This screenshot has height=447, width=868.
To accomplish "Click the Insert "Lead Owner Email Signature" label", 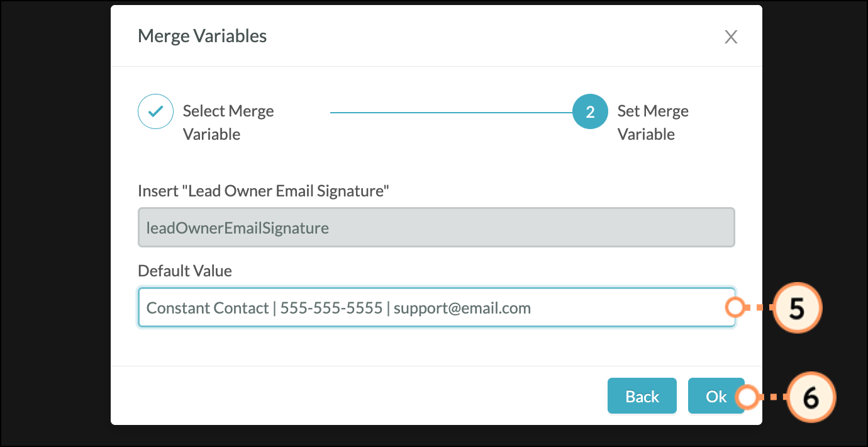I will pos(264,191).
